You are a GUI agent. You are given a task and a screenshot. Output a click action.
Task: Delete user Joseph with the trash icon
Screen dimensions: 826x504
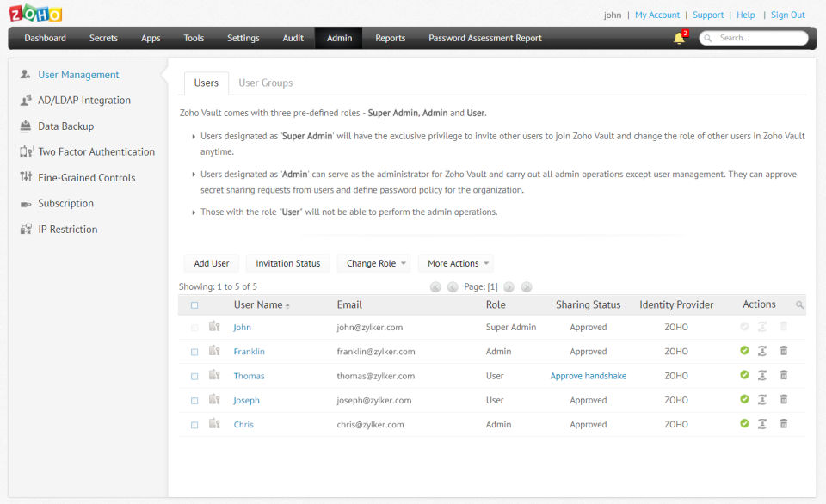pos(784,399)
